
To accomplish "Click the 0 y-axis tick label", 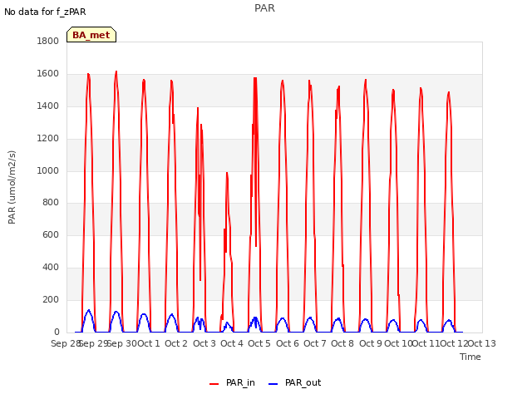I will 57,332.
